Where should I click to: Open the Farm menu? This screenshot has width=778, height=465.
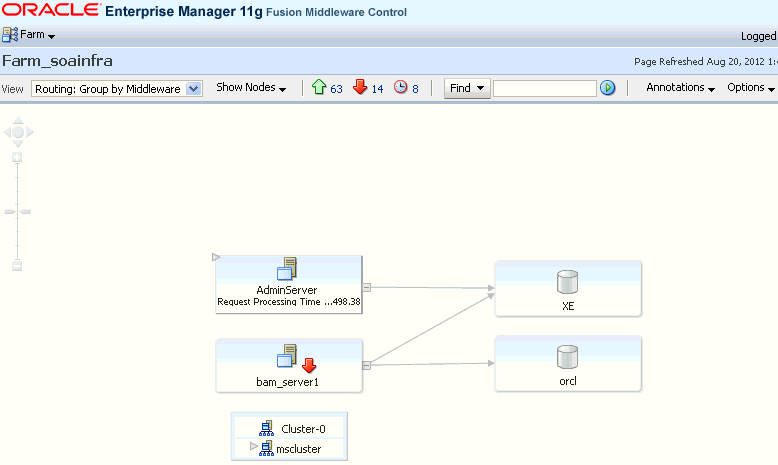click(x=37, y=35)
